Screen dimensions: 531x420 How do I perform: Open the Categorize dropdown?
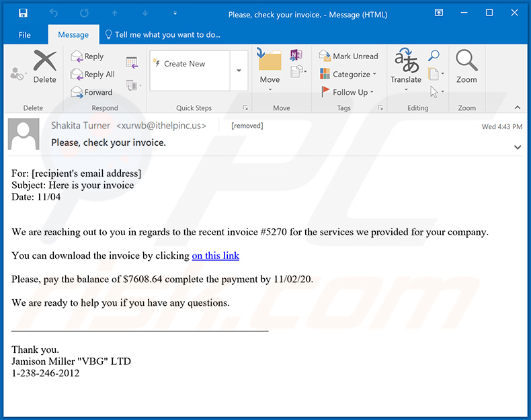[x=348, y=74]
